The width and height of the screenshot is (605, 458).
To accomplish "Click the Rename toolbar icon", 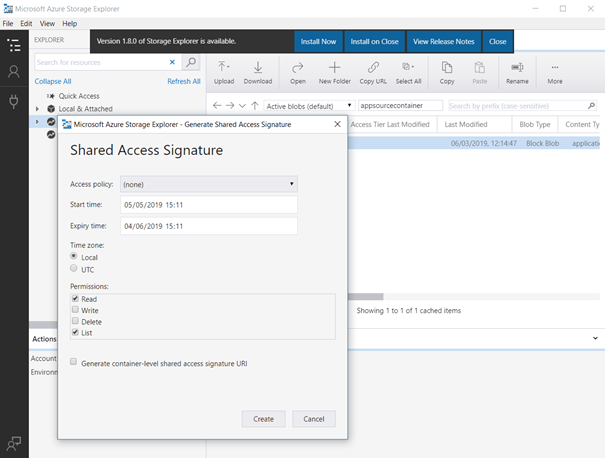I will point(517,68).
